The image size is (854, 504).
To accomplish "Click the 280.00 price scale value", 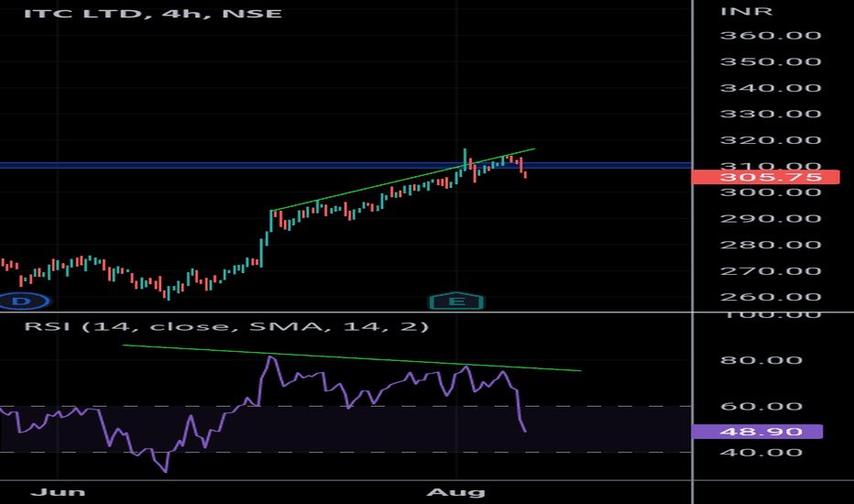I will pos(771,245).
